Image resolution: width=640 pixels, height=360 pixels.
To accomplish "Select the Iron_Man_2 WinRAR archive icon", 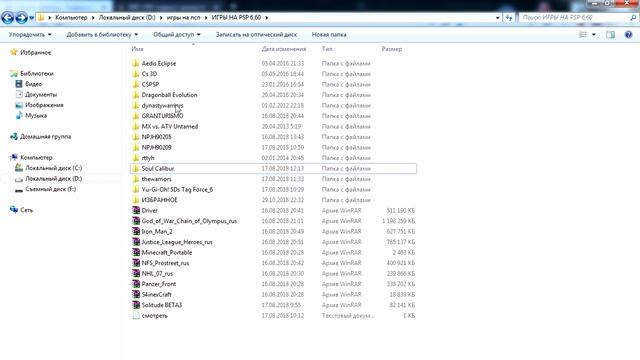I will tap(136, 231).
